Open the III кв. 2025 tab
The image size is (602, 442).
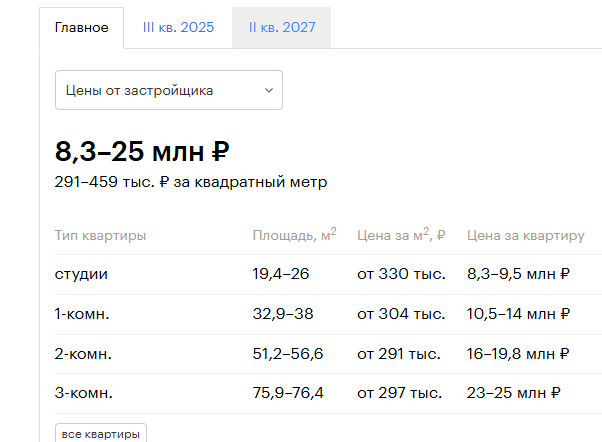178,28
